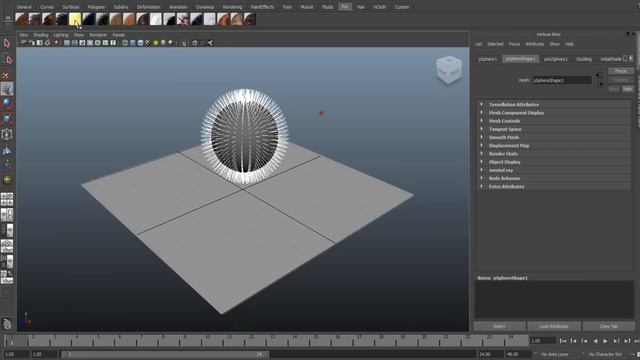Click the High Quality rendering icon
Image resolution: width=640 pixels, height=360 pixels.
coord(171,42)
